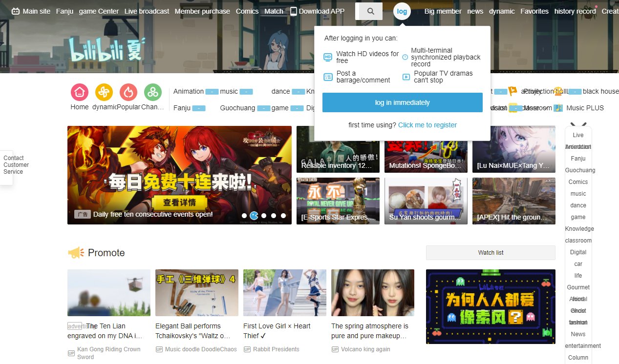
Task: Open '[E-Sports Star Expres...' video thumbnail
Action: pyautogui.click(x=338, y=201)
